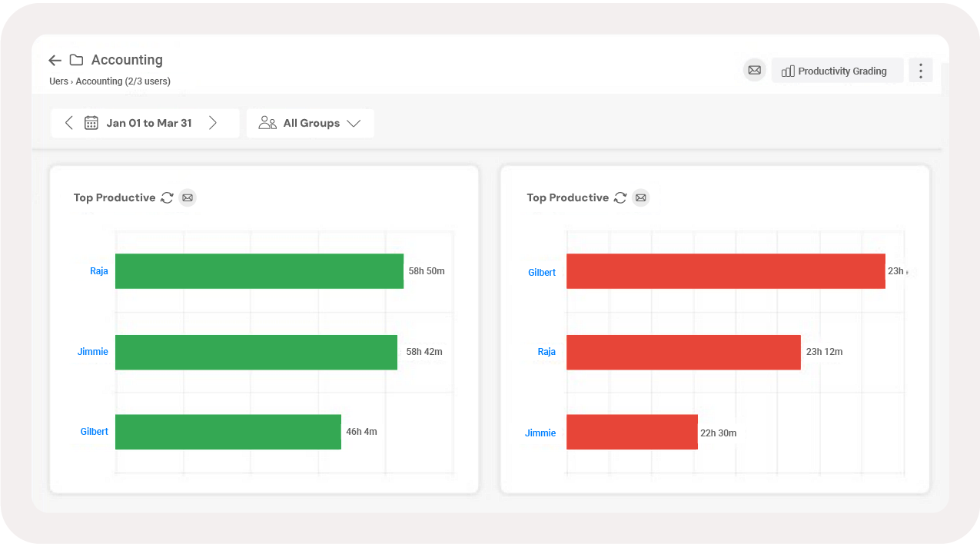The image size is (980, 547).
Task: Click the Accounting page title
Action: coord(127,60)
